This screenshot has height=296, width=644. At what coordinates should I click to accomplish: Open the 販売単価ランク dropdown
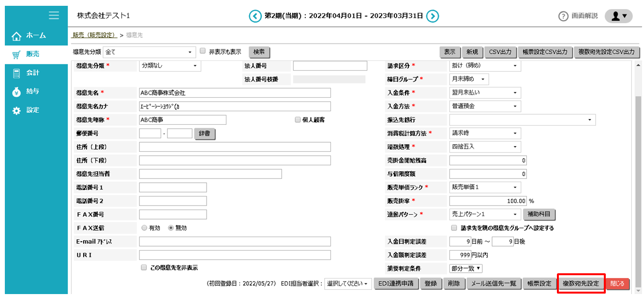coord(485,187)
